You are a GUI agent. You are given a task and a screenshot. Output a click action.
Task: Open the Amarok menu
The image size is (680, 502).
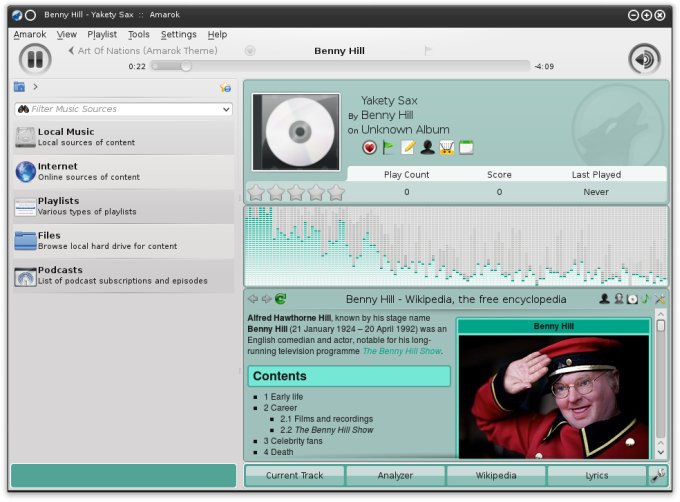click(x=29, y=34)
